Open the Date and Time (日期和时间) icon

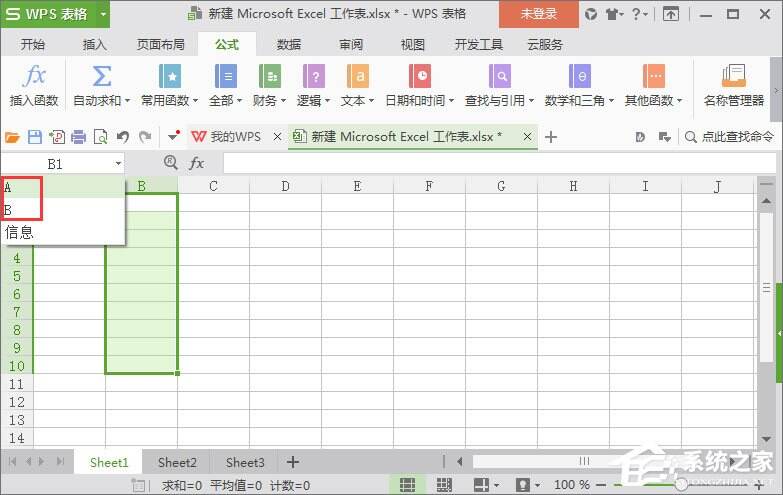419,76
